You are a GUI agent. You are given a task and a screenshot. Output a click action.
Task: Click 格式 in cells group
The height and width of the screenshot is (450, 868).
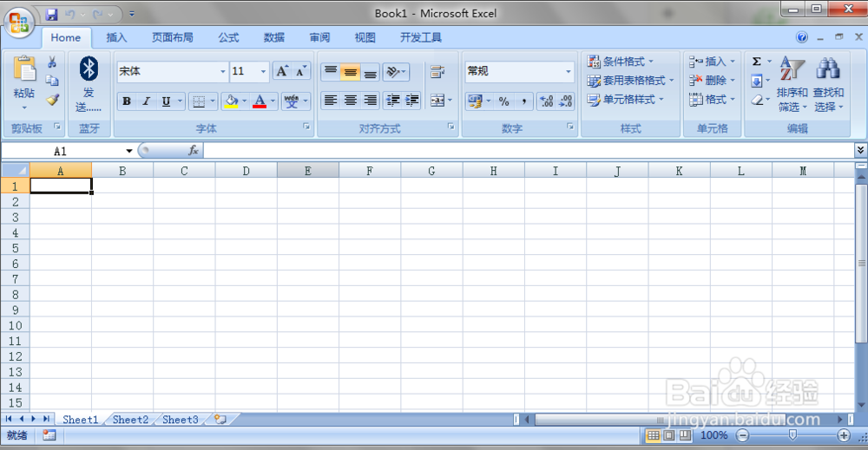[x=712, y=100]
